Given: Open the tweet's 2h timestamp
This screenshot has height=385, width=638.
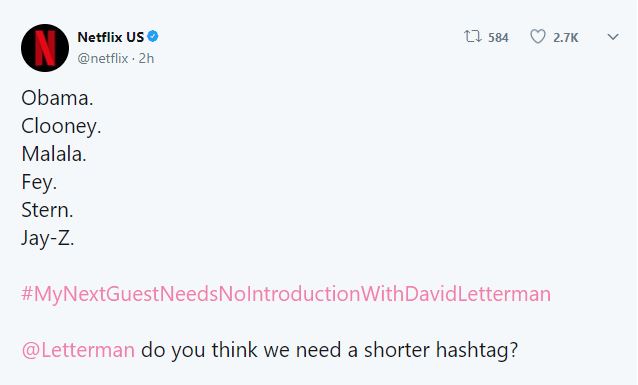Looking at the screenshot, I should click(x=146, y=59).
